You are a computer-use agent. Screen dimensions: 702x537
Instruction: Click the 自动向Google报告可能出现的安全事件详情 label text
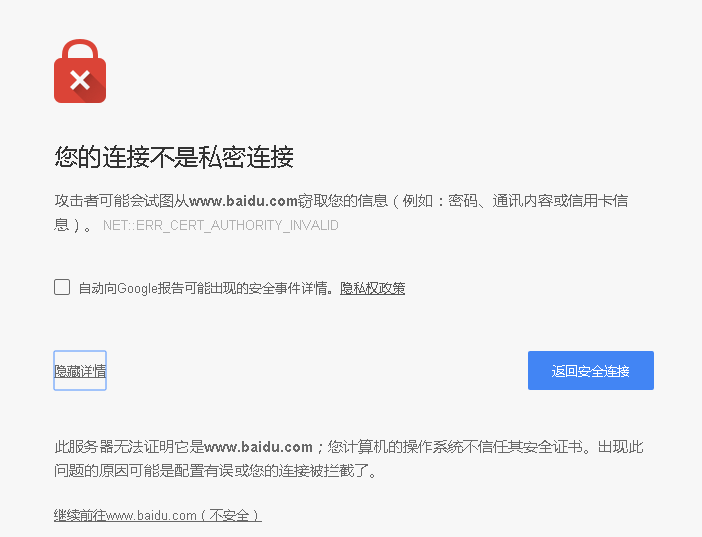(x=206, y=288)
